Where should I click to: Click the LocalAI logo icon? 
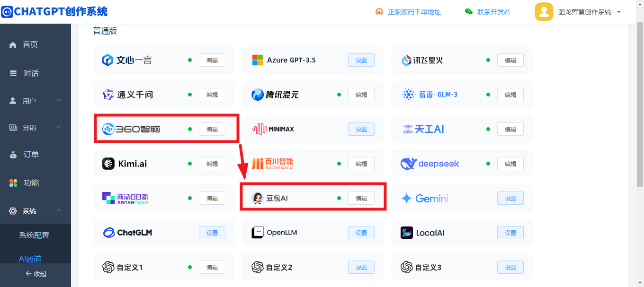pyautogui.click(x=407, y=233)
